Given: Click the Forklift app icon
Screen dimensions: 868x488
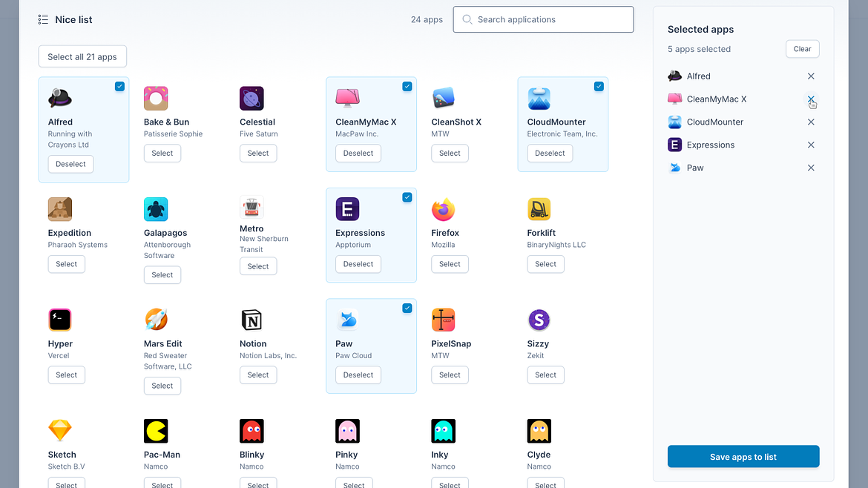Looking at the screenshot, I should [x=539, y=209].
